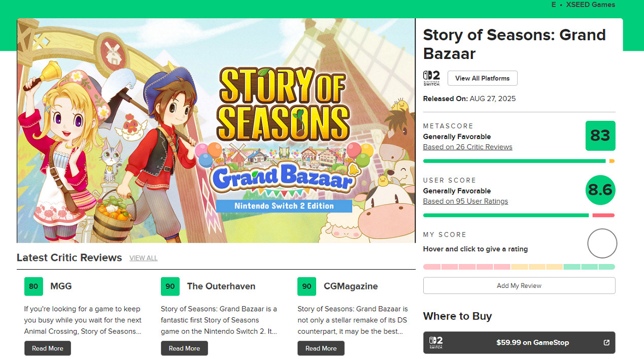Click the green 8.6 user score circle
This screenshot has height=359, width=644.
coord(600,190)
